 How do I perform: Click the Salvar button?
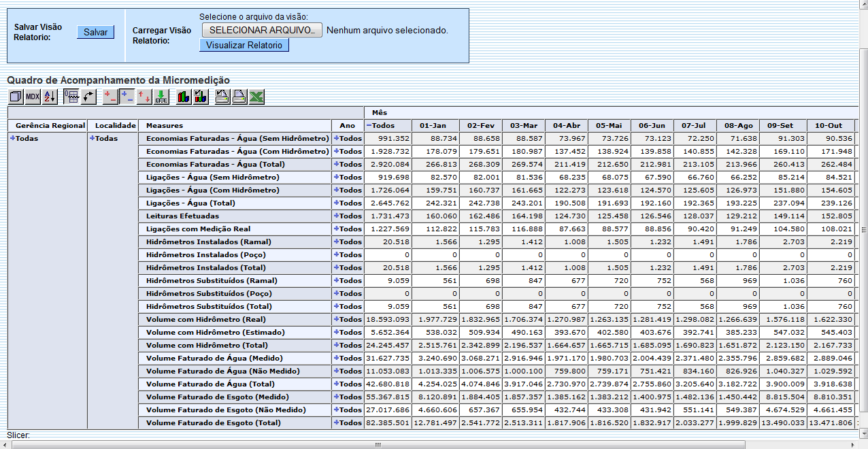point(95,32)
